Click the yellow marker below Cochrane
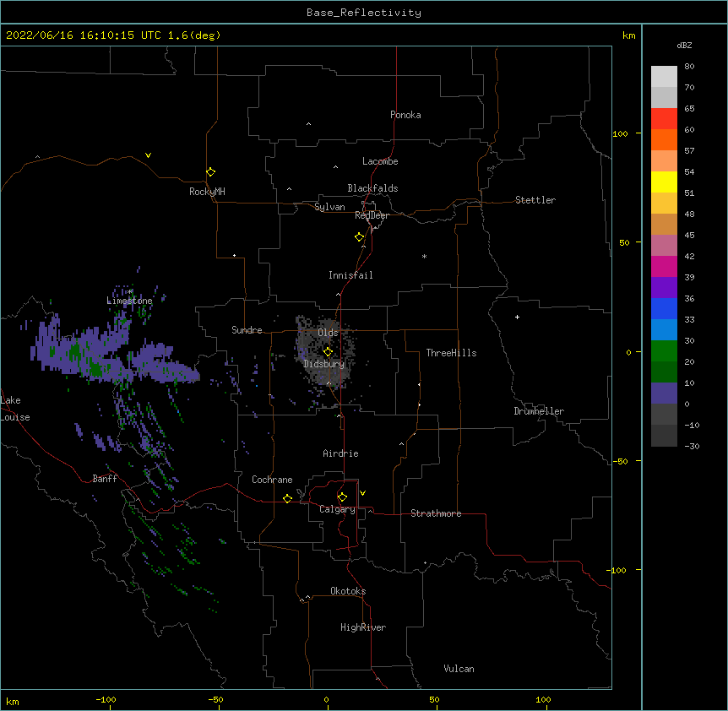The image size is (728, 711). coord(287,498)
